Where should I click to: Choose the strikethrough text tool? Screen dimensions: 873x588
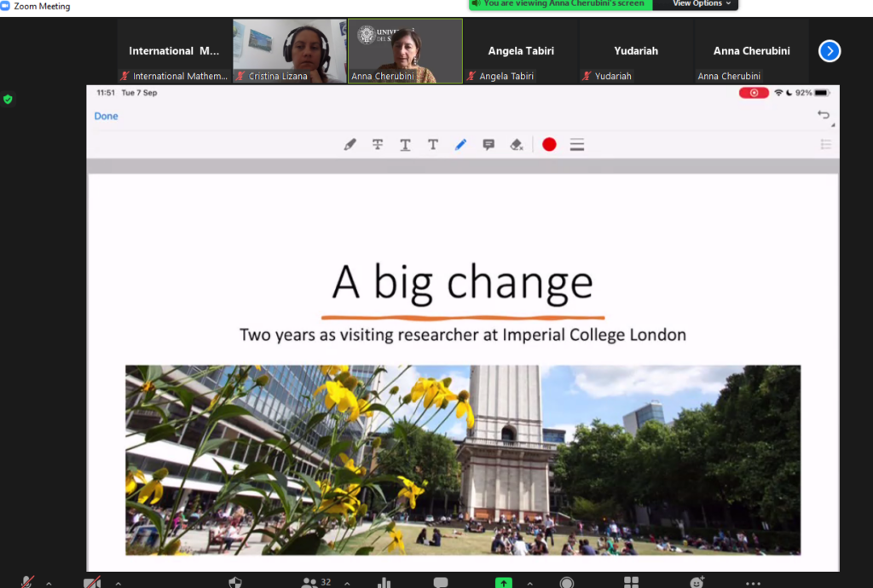point(378,145)
